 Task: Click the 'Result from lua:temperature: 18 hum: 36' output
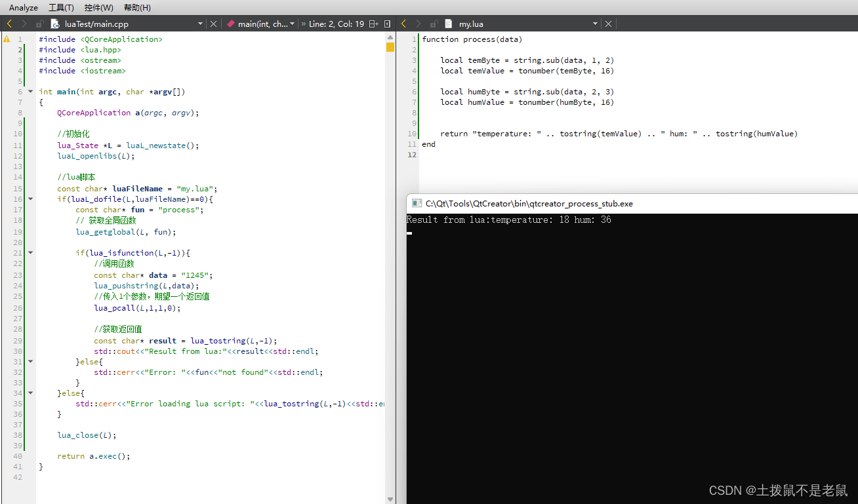pos(509,220)
